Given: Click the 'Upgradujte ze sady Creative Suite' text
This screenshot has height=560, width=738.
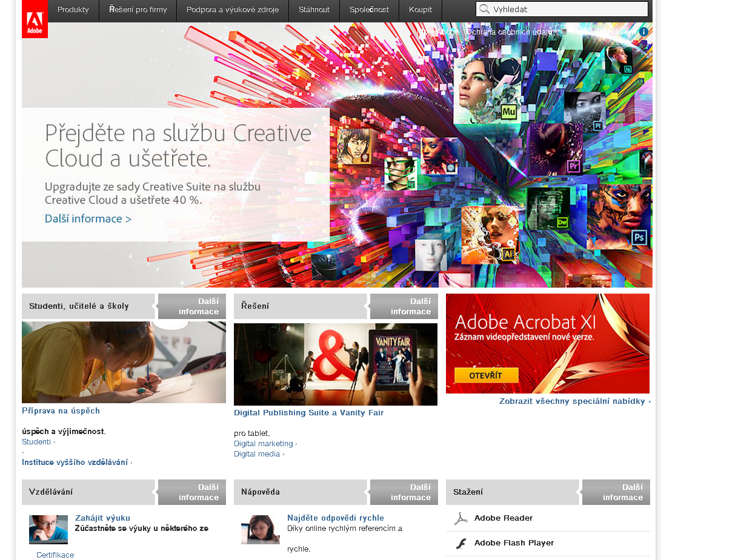Looking at the screenshot, I should pos(153,193).
